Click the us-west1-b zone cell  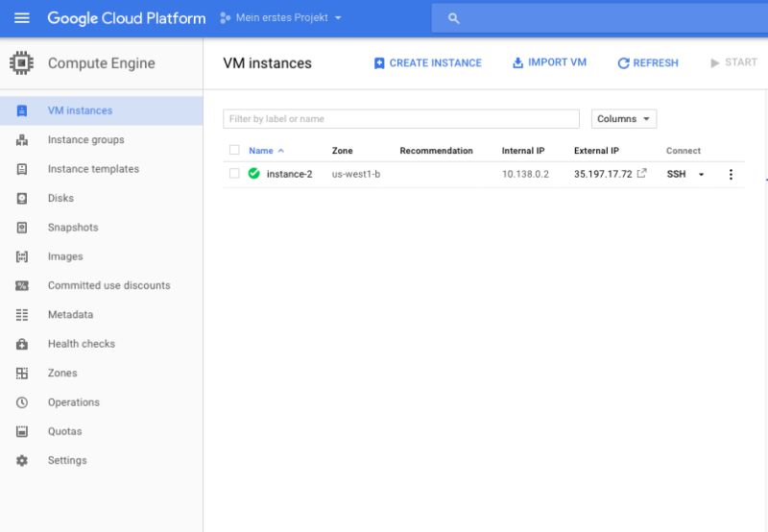(356, 175)
